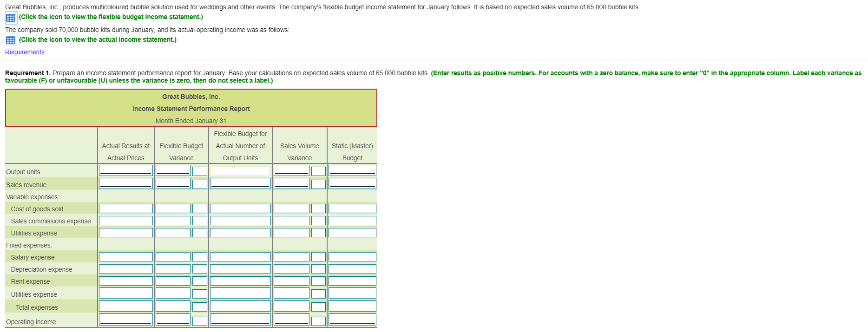The height and width of the screenshot is (332, 868).
Task: Click Operating income Sales Volume Variance amount field
Action: point(291,320)
